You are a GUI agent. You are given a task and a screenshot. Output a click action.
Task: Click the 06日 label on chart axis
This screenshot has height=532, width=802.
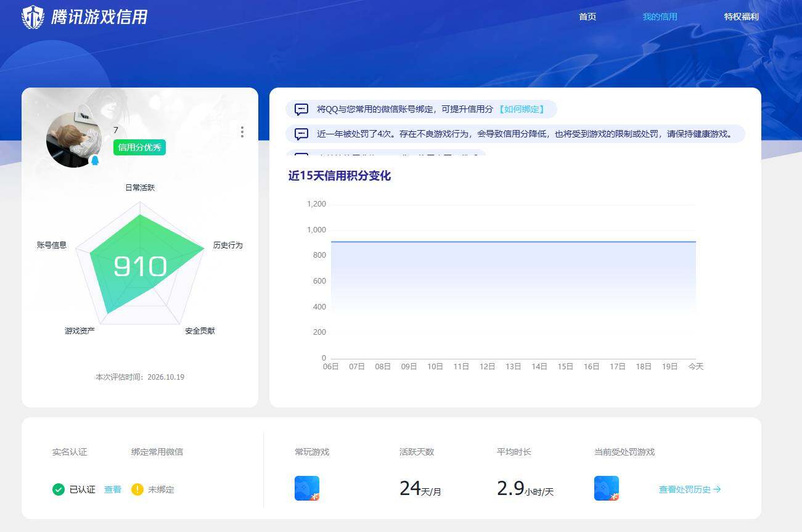331,366
